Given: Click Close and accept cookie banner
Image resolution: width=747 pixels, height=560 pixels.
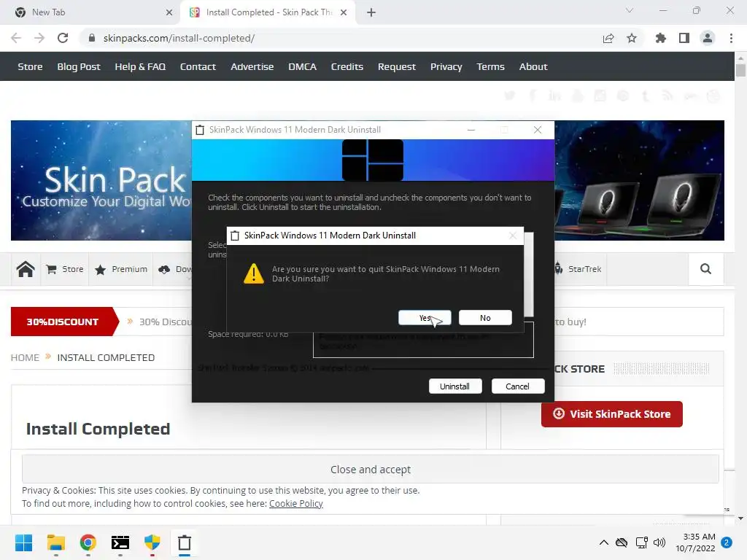Looking at the screenshot, I should tap(370, 470).
